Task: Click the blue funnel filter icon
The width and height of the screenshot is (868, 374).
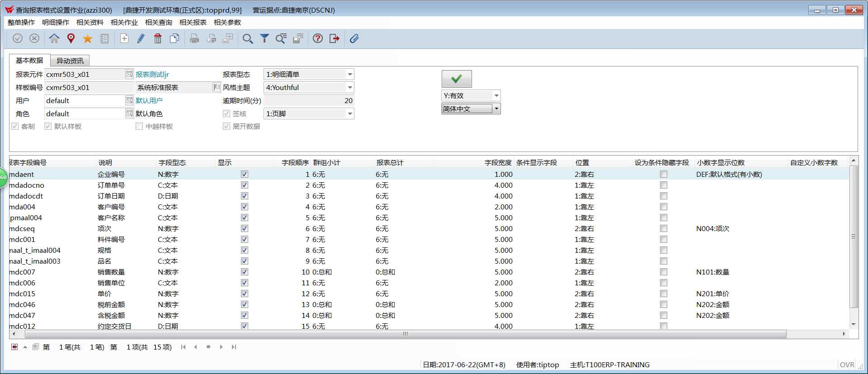Action: click(x=264, y=39)
